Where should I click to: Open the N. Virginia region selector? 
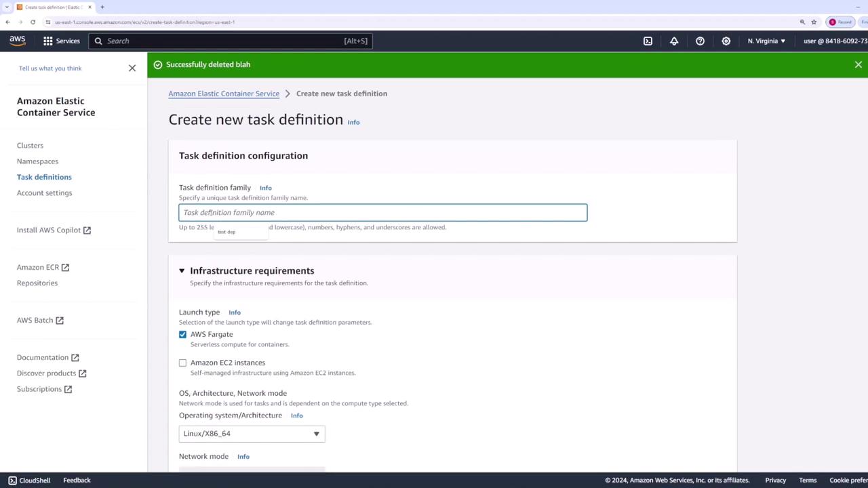click(x=766, y=41)
